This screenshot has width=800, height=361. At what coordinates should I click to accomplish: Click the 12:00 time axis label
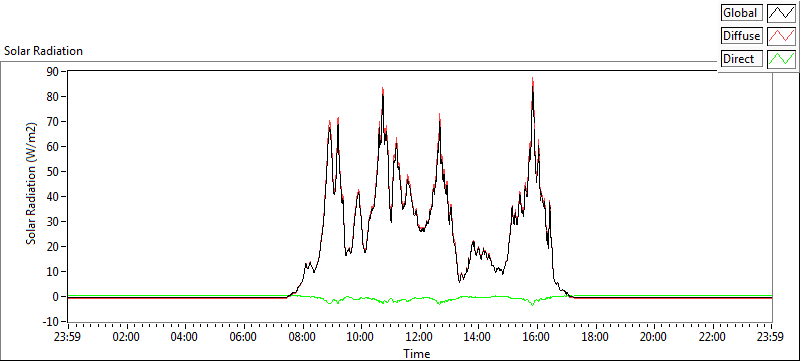coord(419,337)
